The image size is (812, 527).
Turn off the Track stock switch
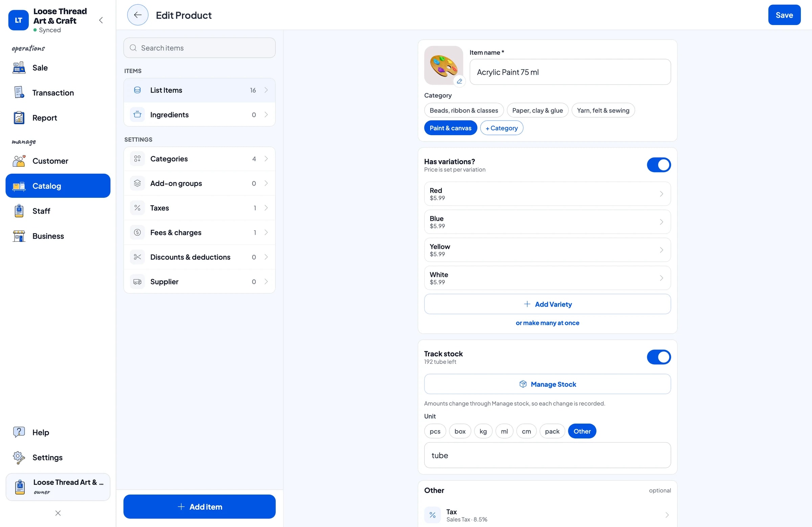(x=658, y=357)
